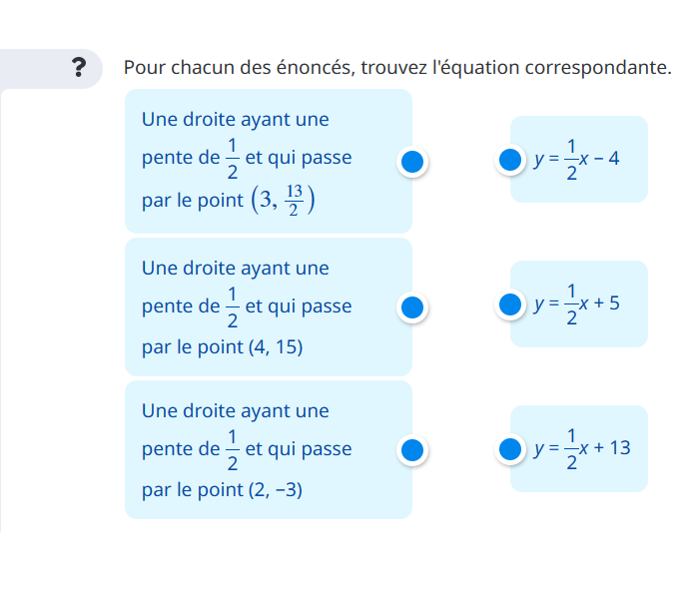Screen dimensions: 700x598
Task: Click the ½ slope fraction in the second statement
Action: coord(232,307)
